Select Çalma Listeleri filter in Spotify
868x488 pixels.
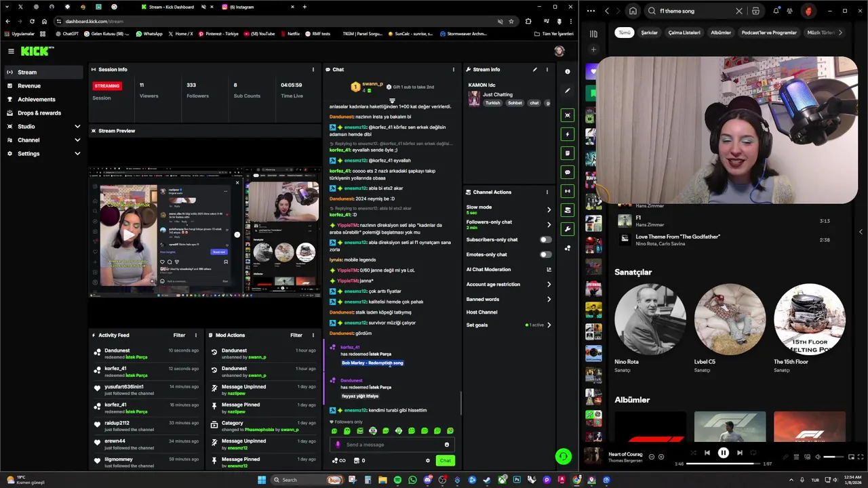(684, 33)
